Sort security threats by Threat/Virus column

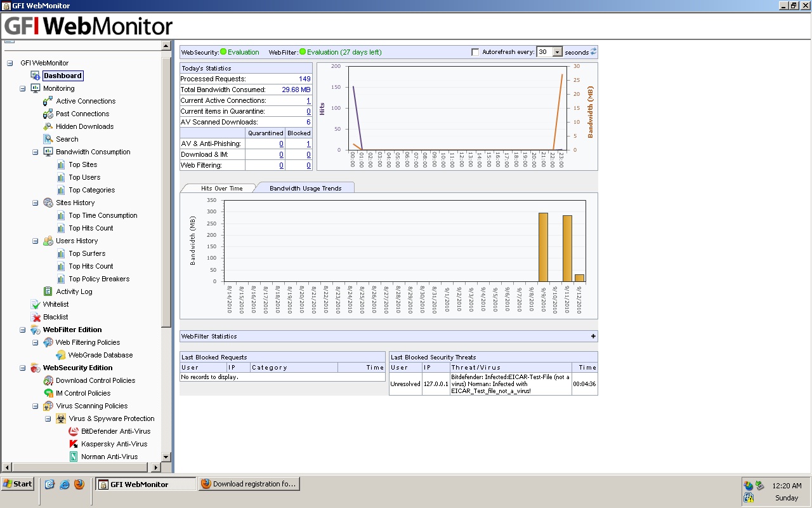511,367
